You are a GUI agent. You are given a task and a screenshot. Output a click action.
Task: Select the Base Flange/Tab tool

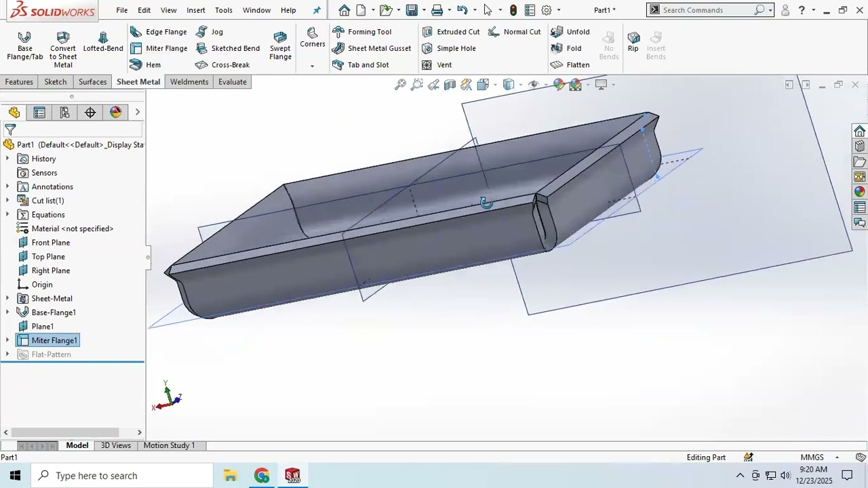24,45
